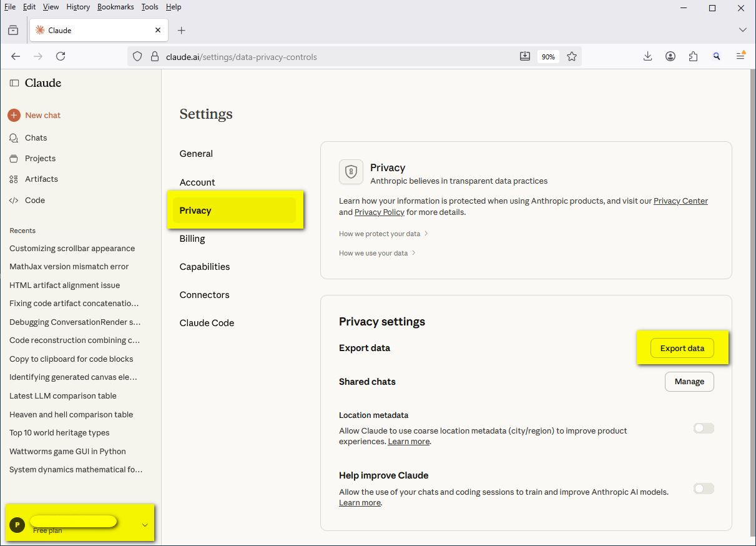Collapse the sidebar using the panel icon

[14, 83]
